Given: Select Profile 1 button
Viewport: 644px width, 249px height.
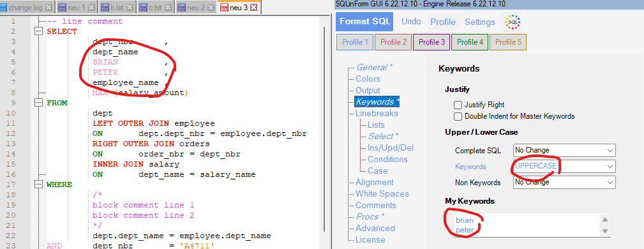Looking at the screenshot, I should point(356,42).
